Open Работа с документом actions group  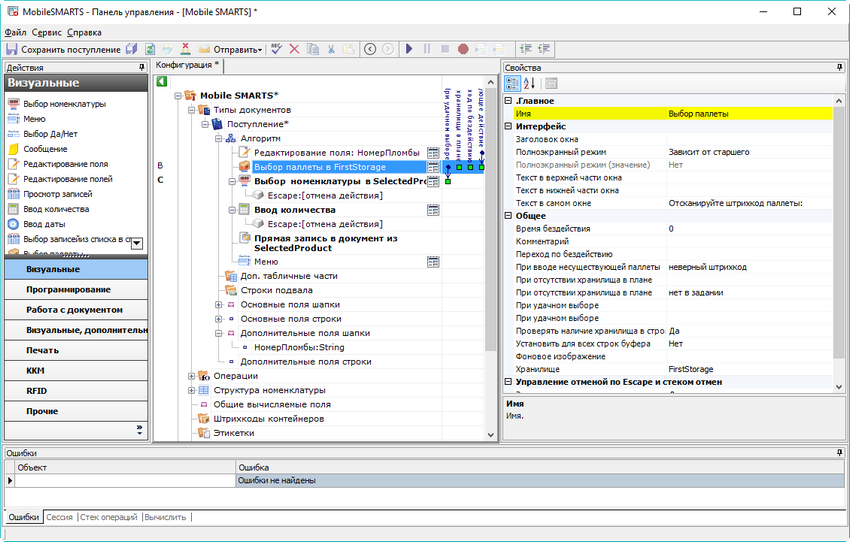click(76, 309)
